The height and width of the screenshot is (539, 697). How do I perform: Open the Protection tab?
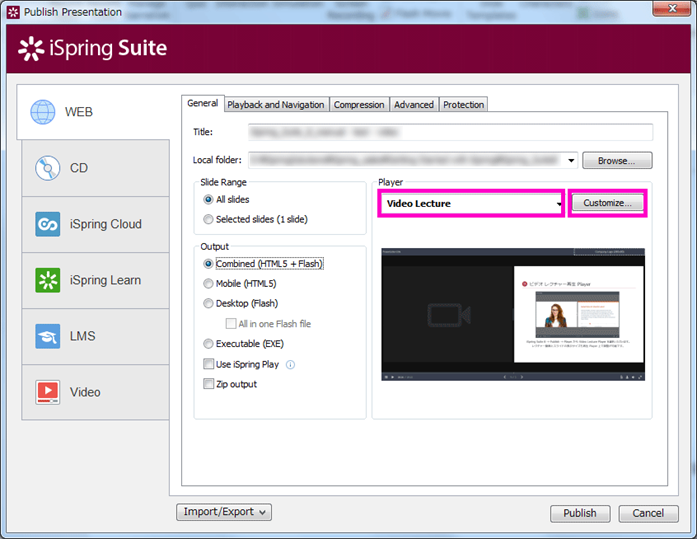[464, 105]
